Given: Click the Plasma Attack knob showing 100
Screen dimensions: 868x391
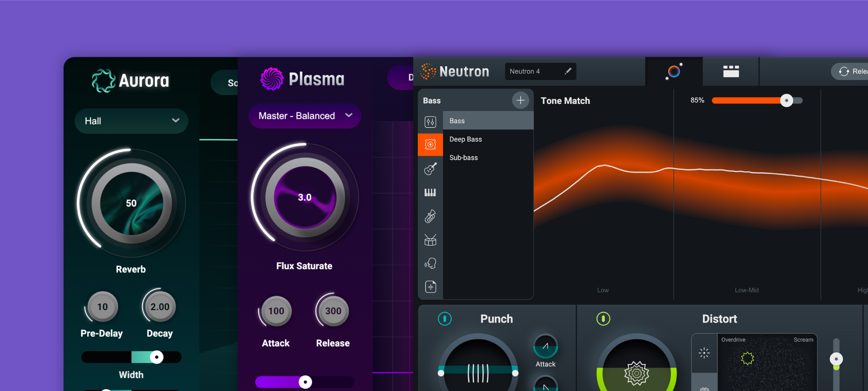Looking at the screenshot, I should tap(276, 311).
